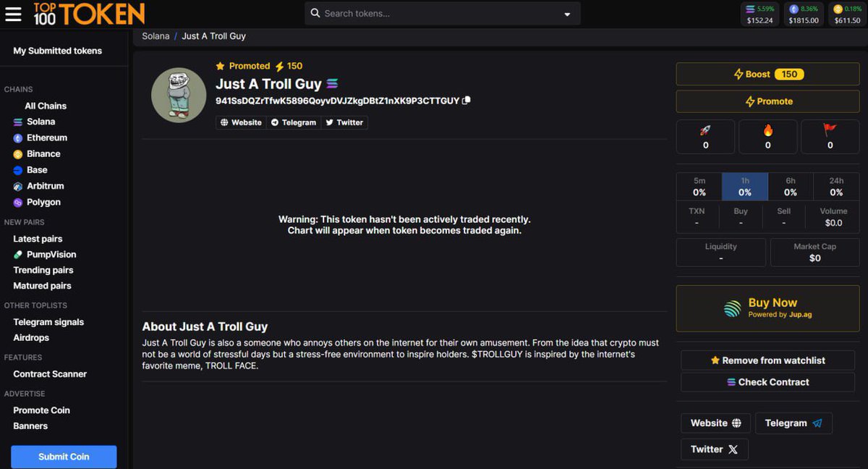
Task: Click the Volume $0.0 value
Action: [x=833, y=223]
